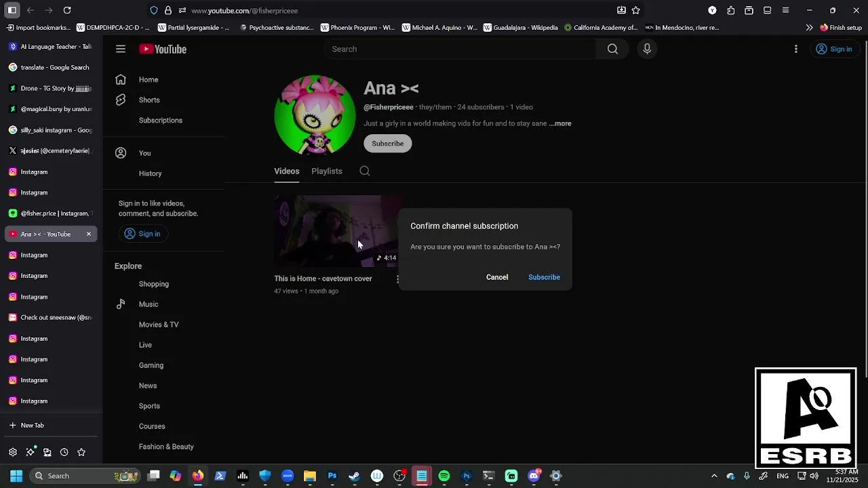
Task: Click Sign in button in left sidebar
Action: click(142, 234)
